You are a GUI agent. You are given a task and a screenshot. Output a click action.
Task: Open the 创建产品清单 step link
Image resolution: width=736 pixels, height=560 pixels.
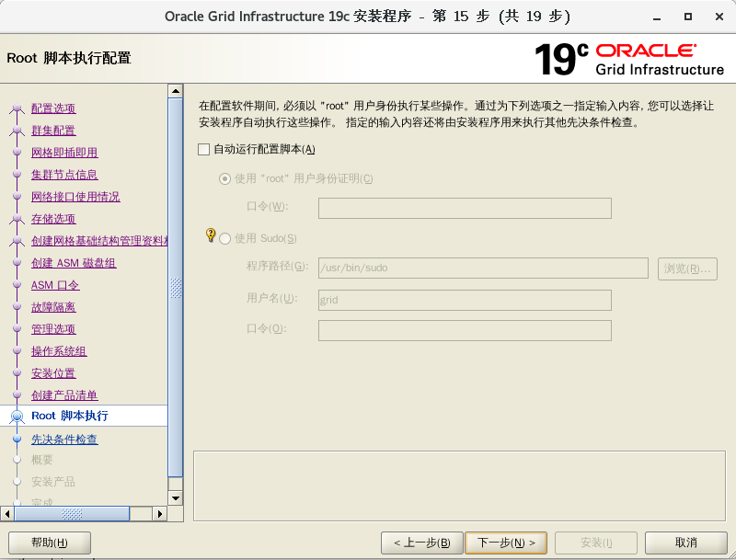pyautogui.click(x=64, y=394)
